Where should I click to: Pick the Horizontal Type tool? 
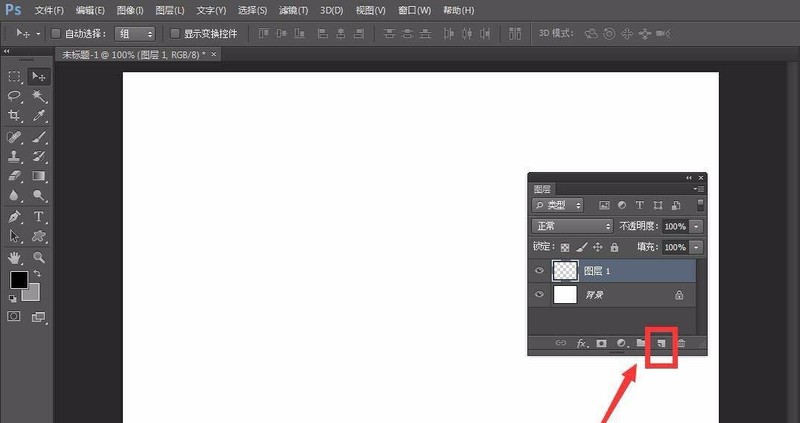(39, 216)
